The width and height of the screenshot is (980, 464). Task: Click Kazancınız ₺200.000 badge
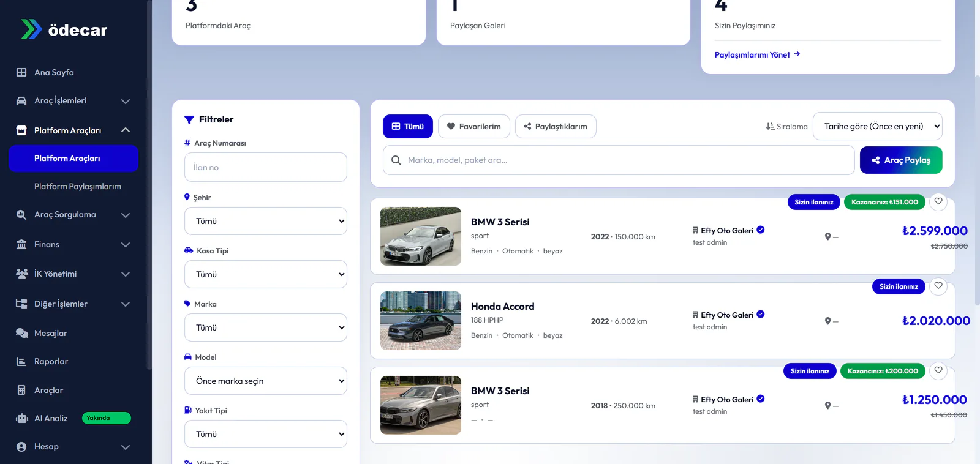coord(883,371)
